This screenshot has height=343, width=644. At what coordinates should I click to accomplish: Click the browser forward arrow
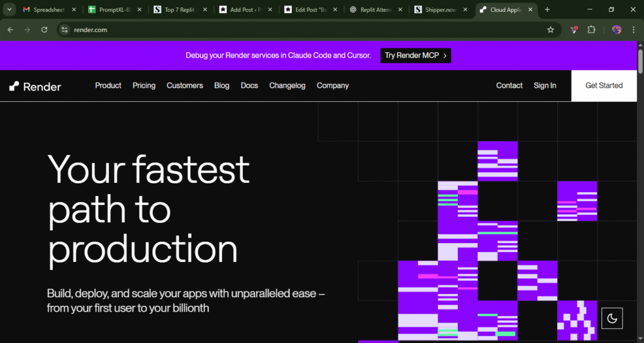click(x=27, y=30)
